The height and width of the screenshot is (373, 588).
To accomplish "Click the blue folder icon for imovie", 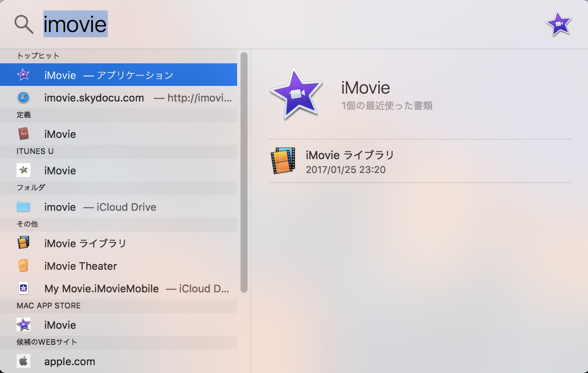I will click(23, 206).
